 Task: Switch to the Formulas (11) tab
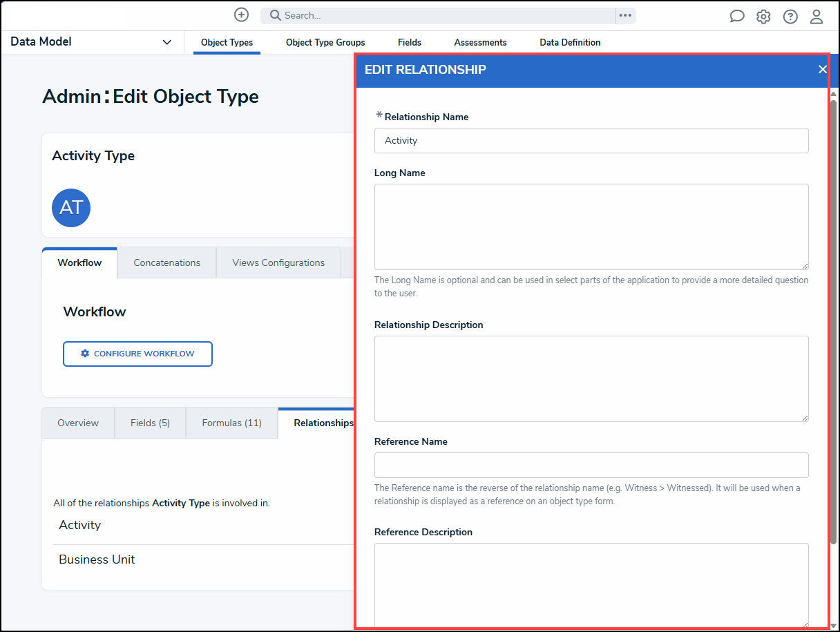click(231, 423)
